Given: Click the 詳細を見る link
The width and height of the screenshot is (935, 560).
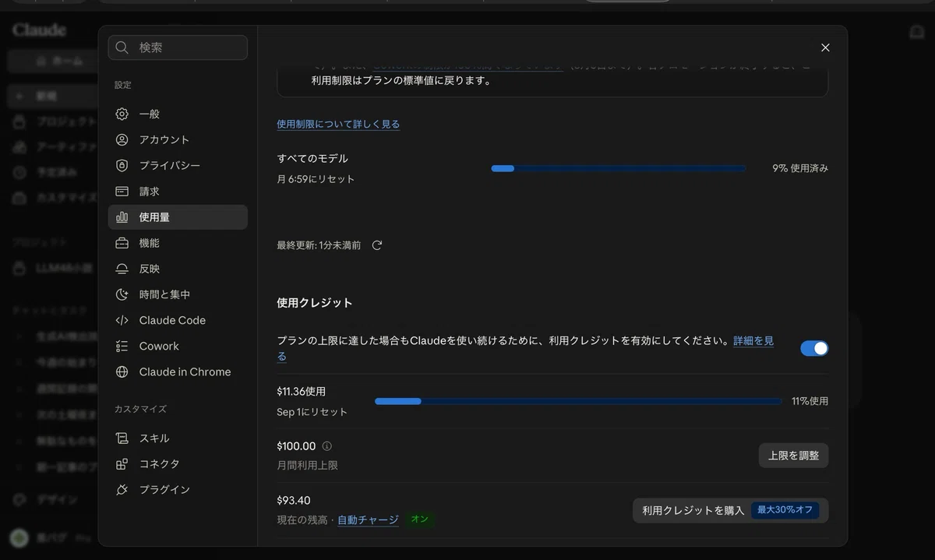Looking at the screenshot, I should click(x=753, y=340).
